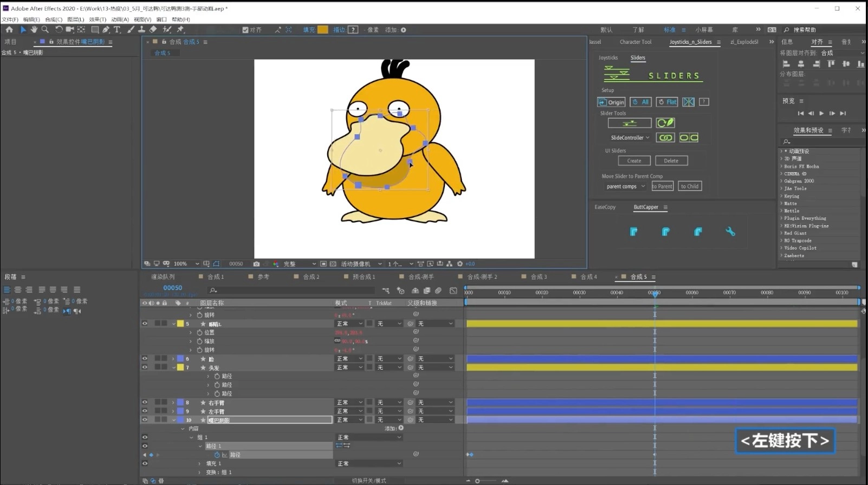Image resolution: width=868 pixels, height=485 pixels.
Task: Click the Create UI Sliders button
Action: [634, 161]
